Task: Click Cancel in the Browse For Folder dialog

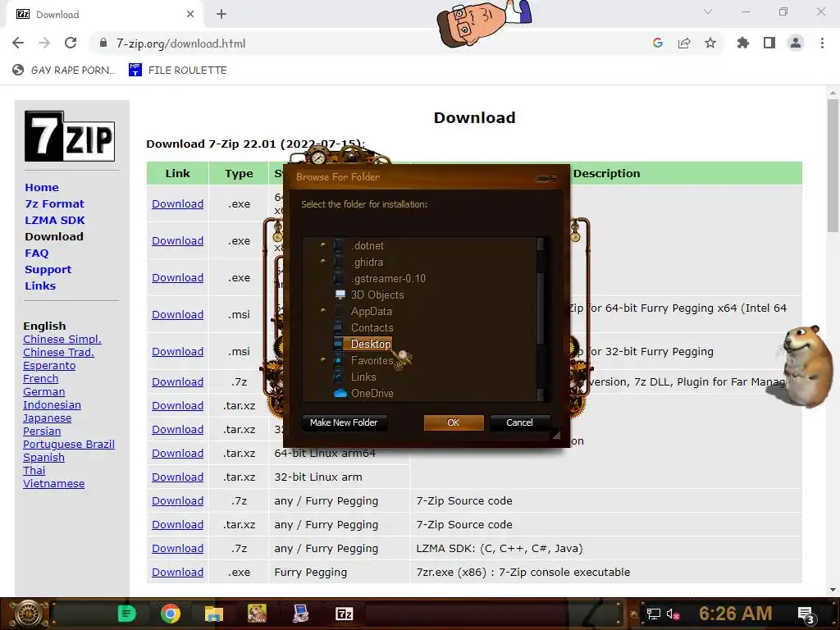Action: (x=519, y=422)
